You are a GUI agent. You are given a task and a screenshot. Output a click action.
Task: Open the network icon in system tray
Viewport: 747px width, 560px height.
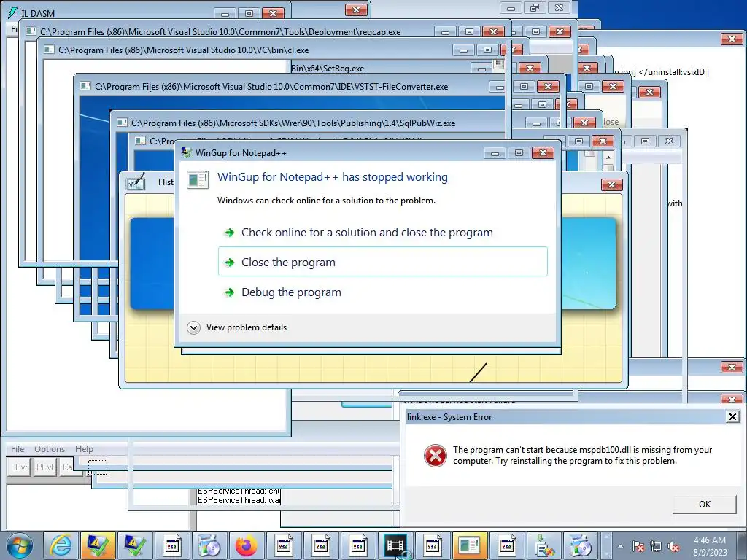656,546
